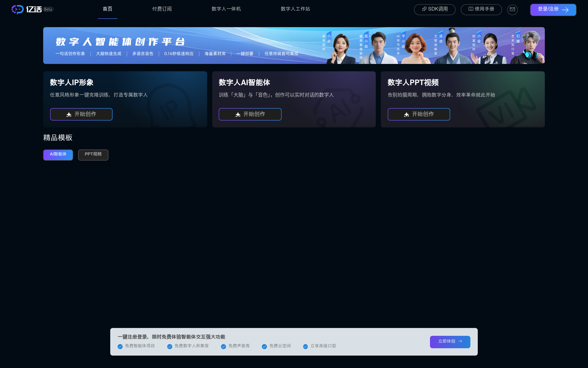Click check icon beside 免费云空间

[264, 347]
